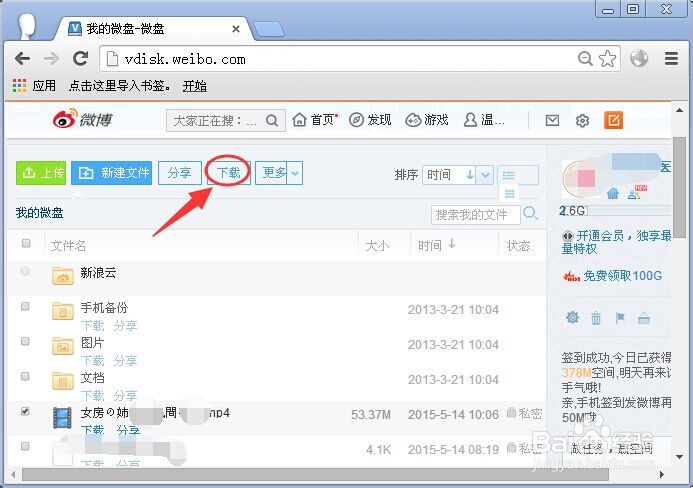Click the search magnifier in Weibo header

[x=272, y=120]
